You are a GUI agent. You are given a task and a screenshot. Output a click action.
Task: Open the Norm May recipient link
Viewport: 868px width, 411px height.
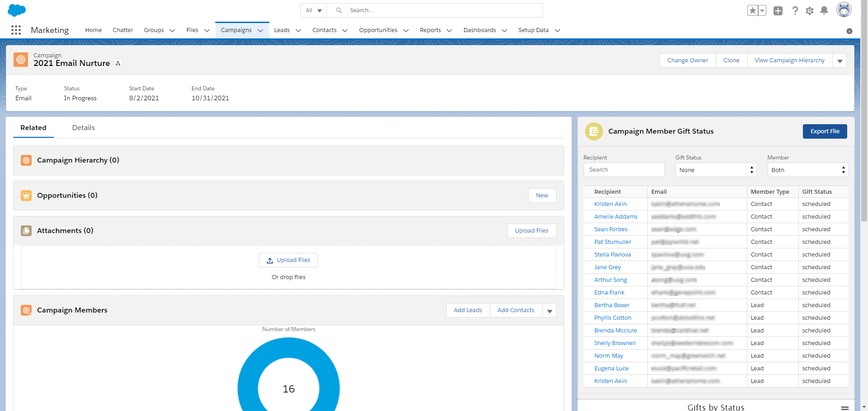(x=609, y=356)
